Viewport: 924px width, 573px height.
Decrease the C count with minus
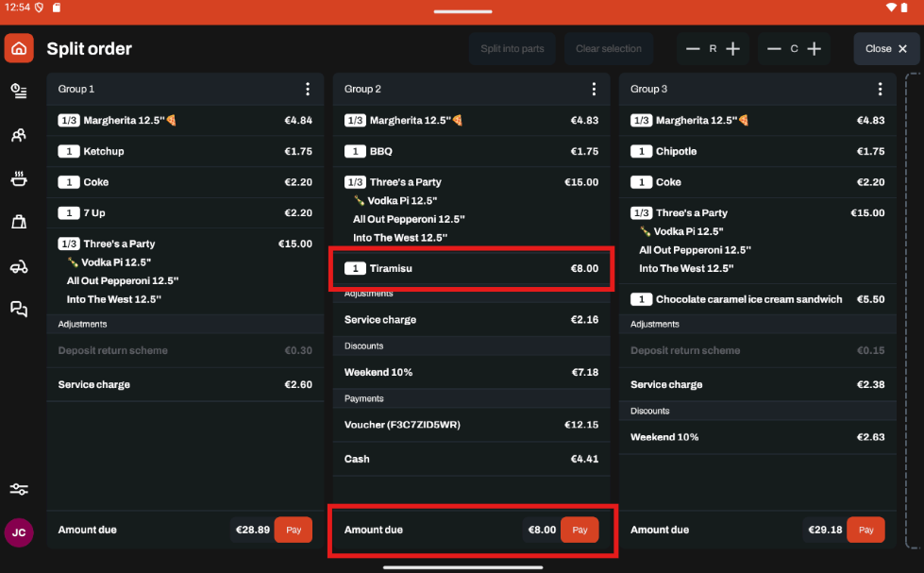pos(774,49)
